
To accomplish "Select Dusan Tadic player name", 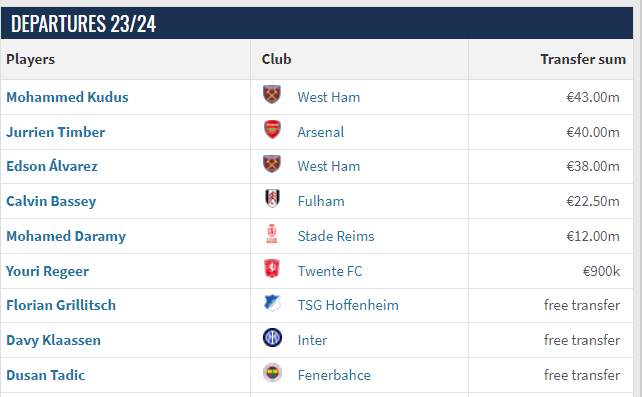I will coord(45,375).
